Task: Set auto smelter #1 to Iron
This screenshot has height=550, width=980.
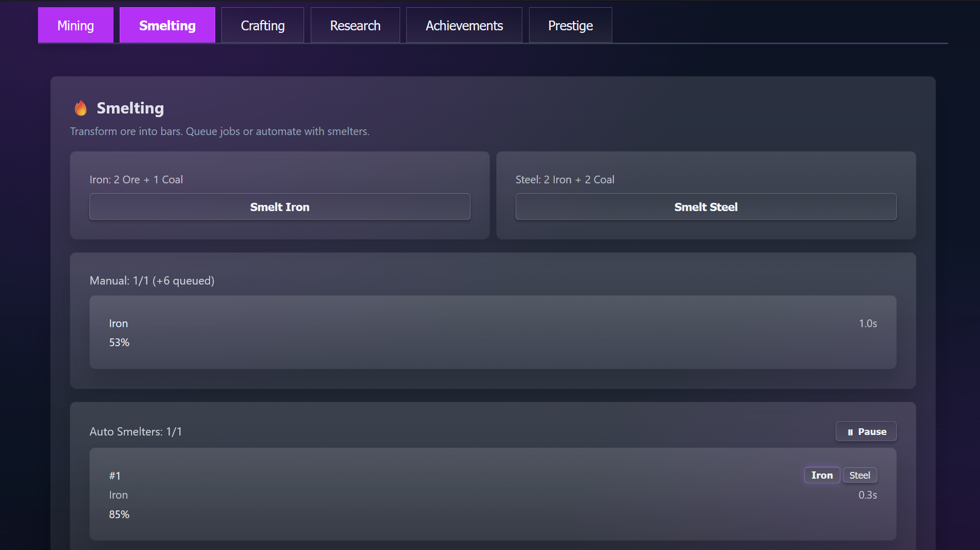Action: point(822,475)
